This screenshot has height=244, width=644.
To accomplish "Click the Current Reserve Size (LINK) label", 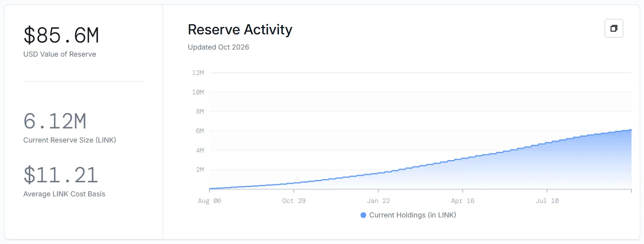I will tap(70, 140).
